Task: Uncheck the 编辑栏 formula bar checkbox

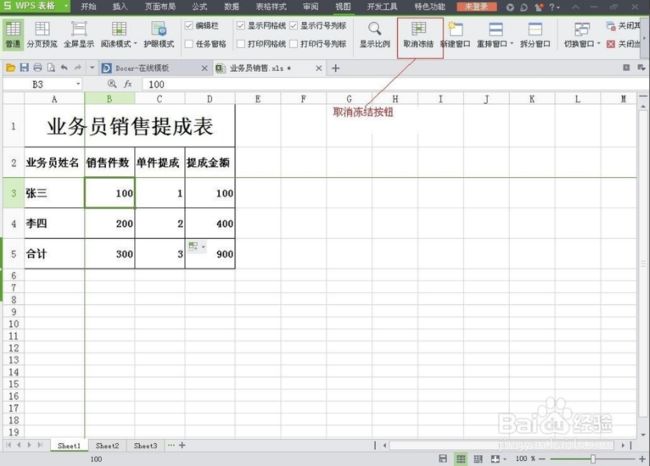Action: (189, 26)
